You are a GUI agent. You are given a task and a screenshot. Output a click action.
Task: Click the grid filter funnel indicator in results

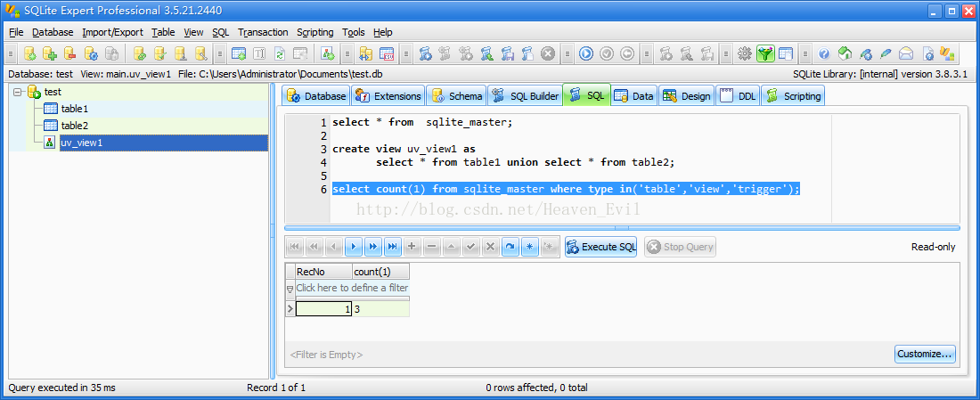tap(290, 289)
